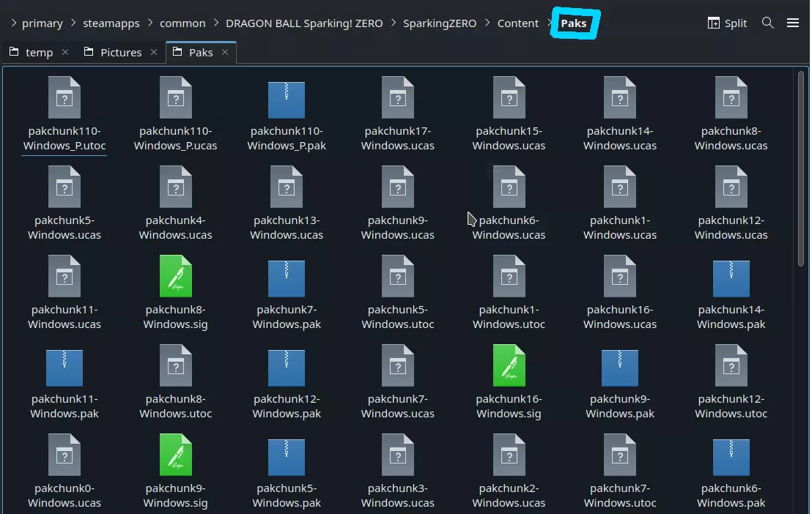This screenshot has height=514, width=812.
Task: Expand chevron before DRAGON BALL breadcrumb
Action: [216, 23]
